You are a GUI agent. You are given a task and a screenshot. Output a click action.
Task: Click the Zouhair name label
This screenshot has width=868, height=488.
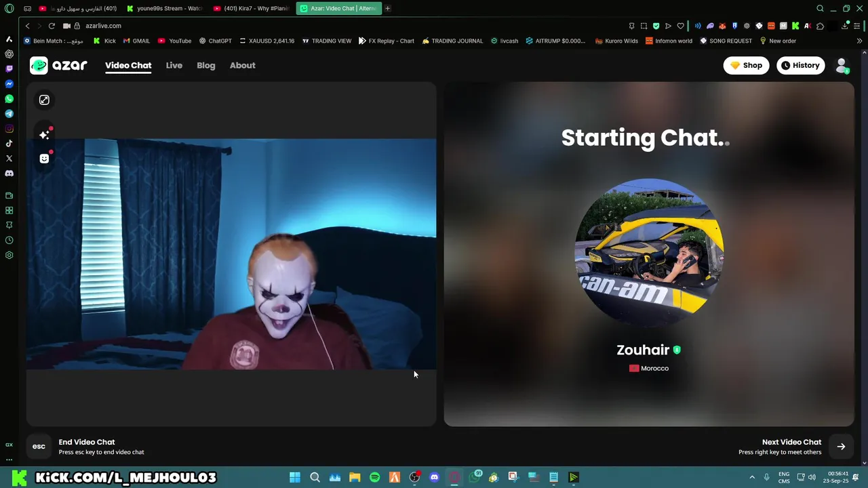(x=643, y=350)
